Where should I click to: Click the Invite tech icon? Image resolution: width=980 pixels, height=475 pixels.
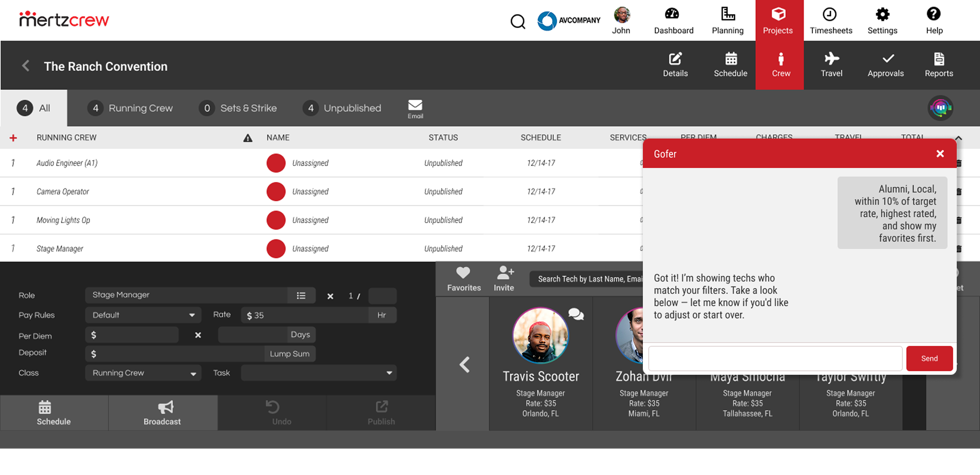[x=504, y=278]
